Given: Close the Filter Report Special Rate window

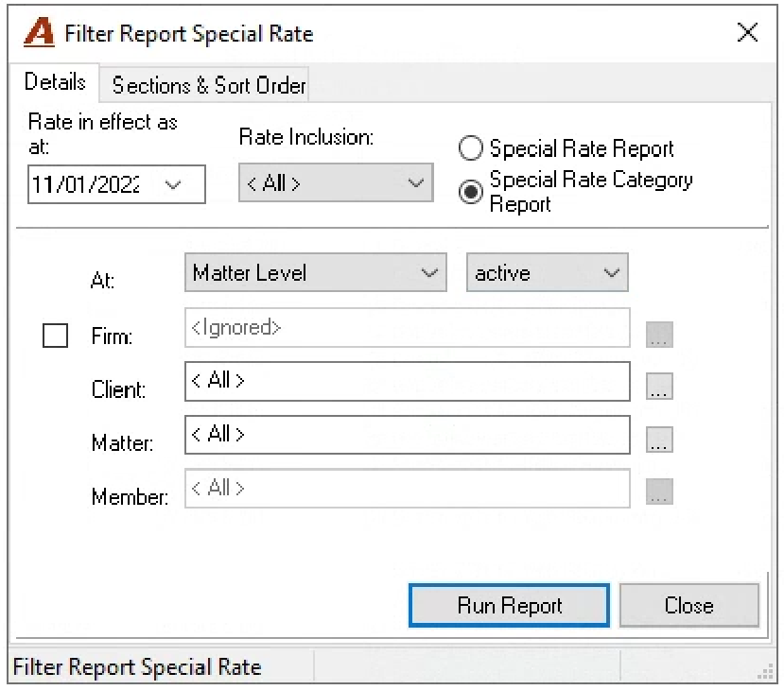Looking at the screenshot, I should [x=747, y=33].
